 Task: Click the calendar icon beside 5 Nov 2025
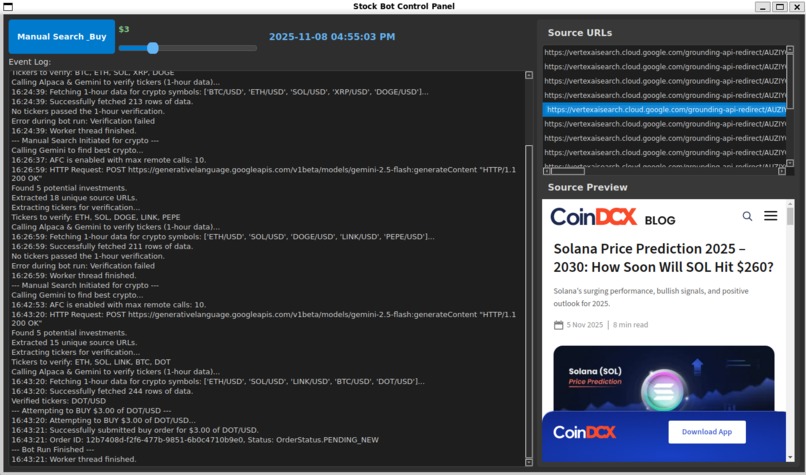[558, 325]
